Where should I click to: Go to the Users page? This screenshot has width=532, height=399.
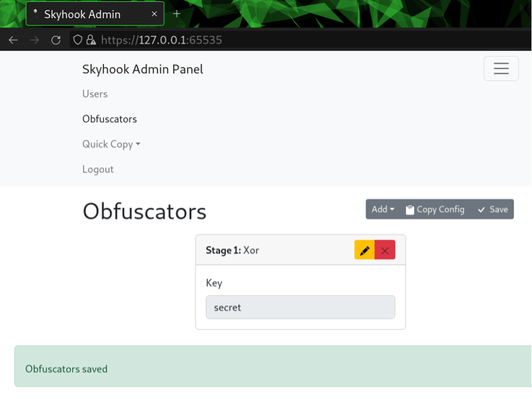[95, 94]
